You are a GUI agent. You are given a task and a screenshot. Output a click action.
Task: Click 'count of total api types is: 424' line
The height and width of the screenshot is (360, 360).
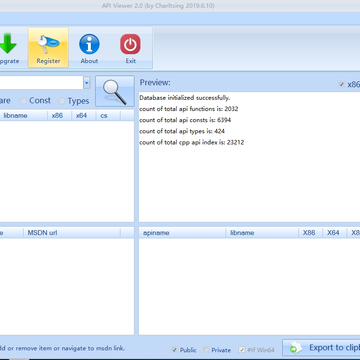point(182,131)
